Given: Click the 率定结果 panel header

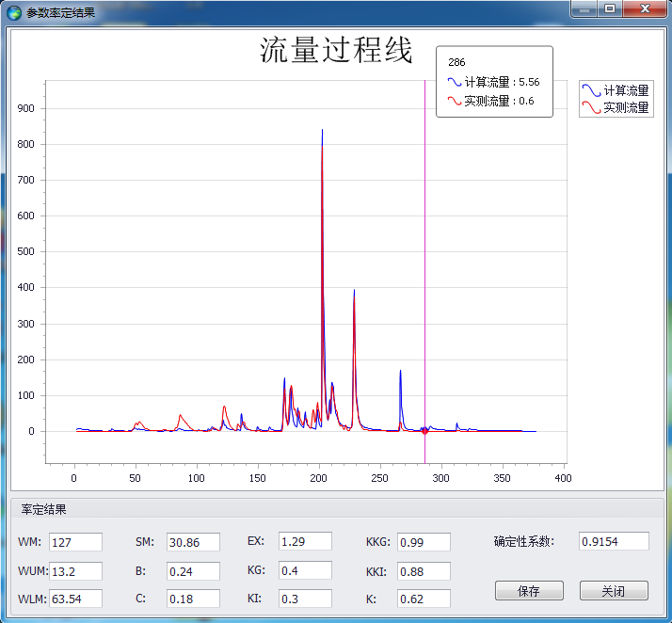Looking at the screenshot, I should [x=43, y=509].
